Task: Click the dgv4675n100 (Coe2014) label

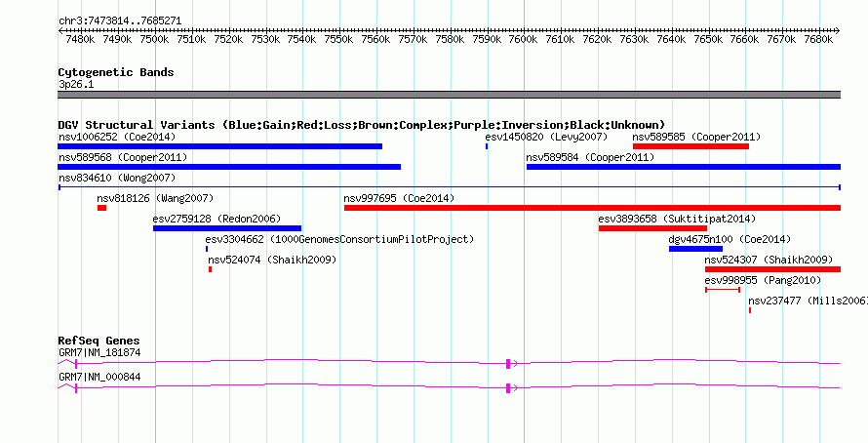Action: point(730,239)
